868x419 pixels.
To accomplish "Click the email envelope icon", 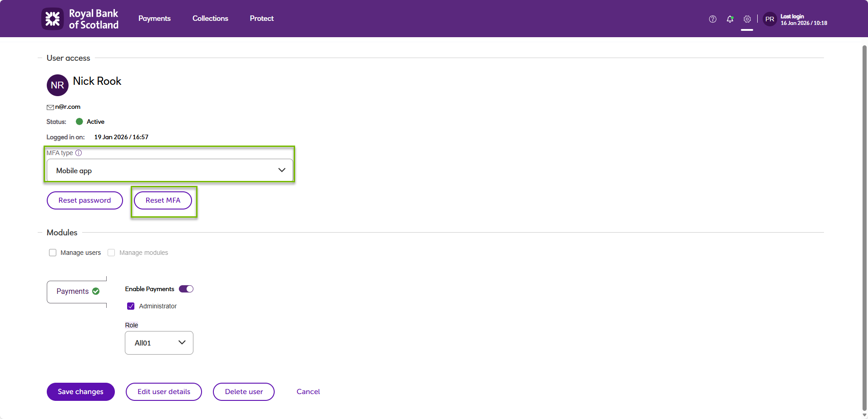I will 50,107.
